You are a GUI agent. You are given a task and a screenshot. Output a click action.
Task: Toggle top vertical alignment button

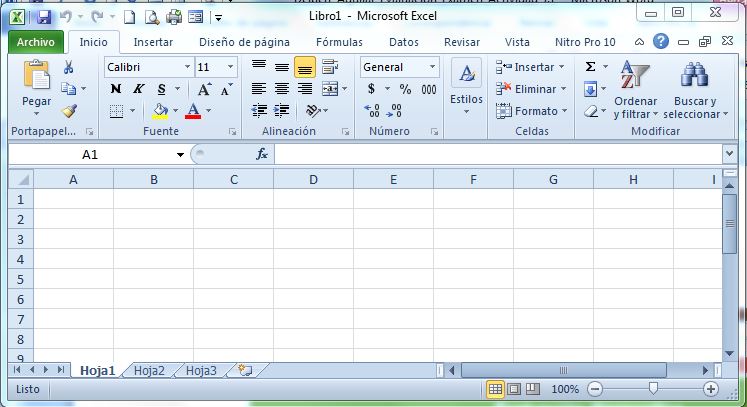pos(259,65)
